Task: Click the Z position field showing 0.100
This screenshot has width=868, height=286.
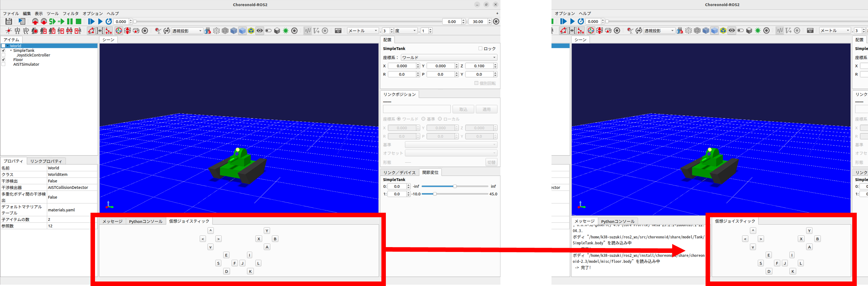Action: (x=479, y=66)
